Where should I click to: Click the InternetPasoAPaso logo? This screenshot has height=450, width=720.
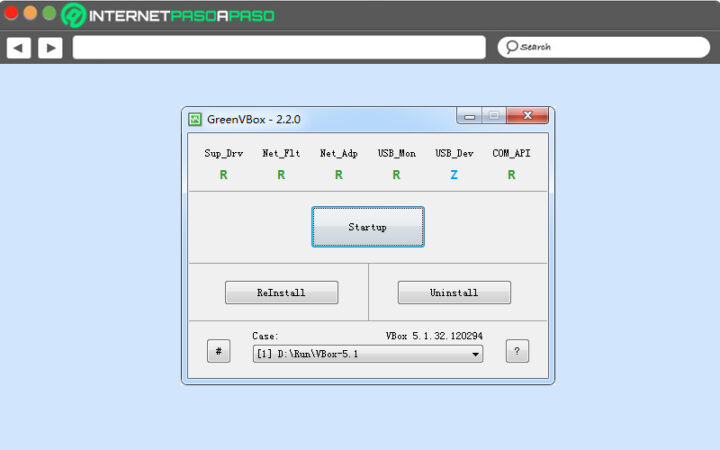tap(168, 15)
